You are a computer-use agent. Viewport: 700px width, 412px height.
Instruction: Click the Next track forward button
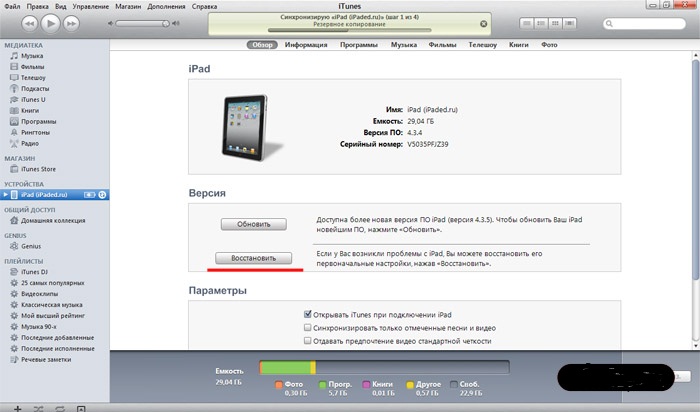(71, 22)
